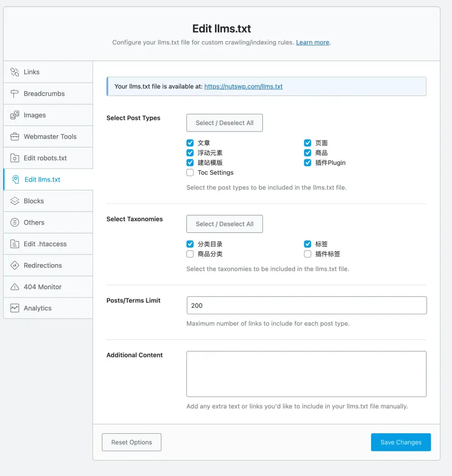Click into the Additional Content textarea
Image resolution: width=452 pixels, height=476 pixels.
[306, 374]
